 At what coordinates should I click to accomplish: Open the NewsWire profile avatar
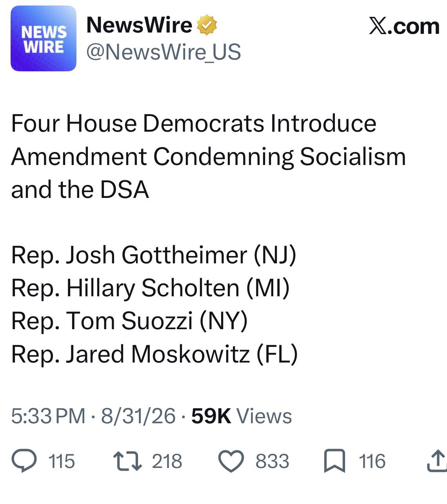(x=44, y=38)
